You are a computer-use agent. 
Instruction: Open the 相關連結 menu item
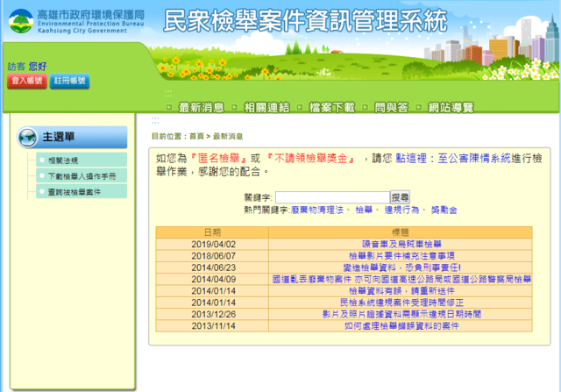click(x=266, y=107)
